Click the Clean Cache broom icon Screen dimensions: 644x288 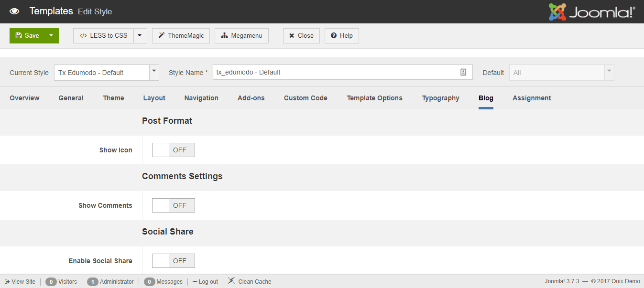[231, 281]
